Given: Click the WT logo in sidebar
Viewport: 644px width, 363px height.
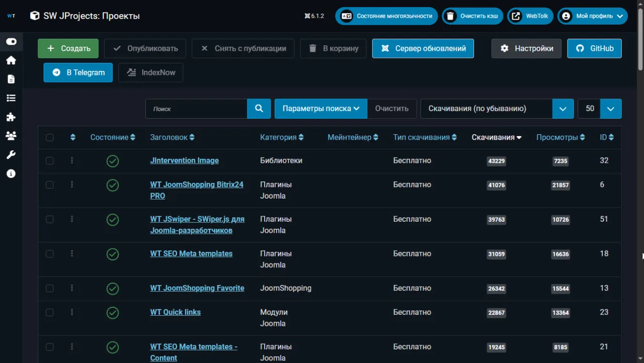Looking at the screenshot, I should tap(11, 16).
